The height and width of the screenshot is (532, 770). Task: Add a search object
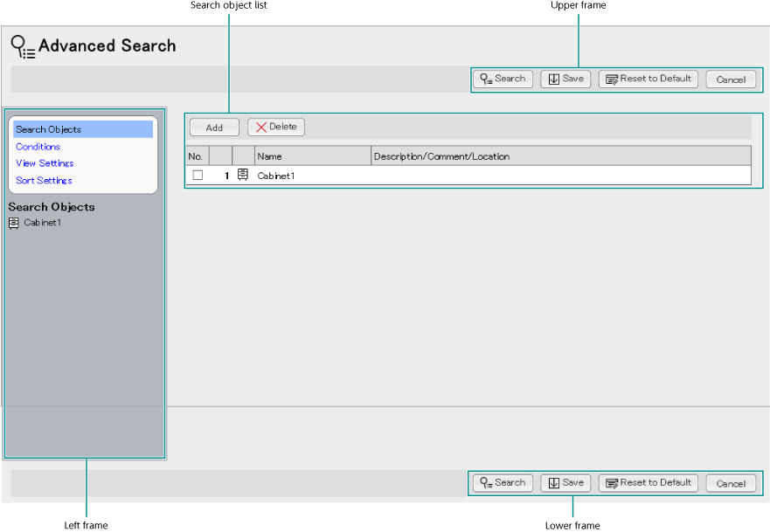(x=214, y=128)
